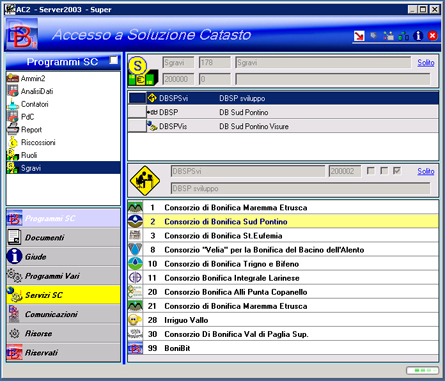
Task: Click the icon for Consorzio number 21
Action: click(x=135, y=306)
